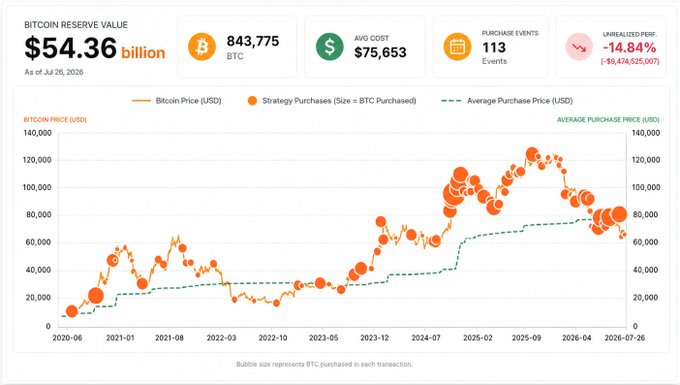
Task: Click the $54.36 billion reserve value
Action: (95, 48)
